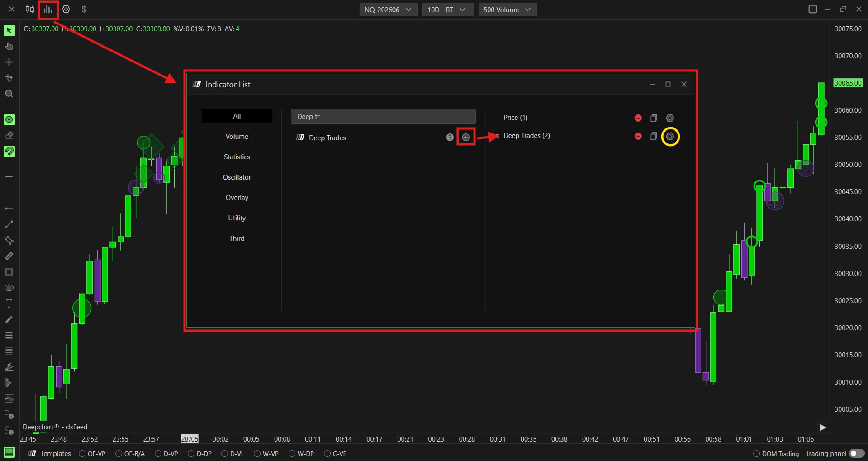Select the C-VP template radio button
Screen dimensions: 868x461
click(x=327, y=453)
